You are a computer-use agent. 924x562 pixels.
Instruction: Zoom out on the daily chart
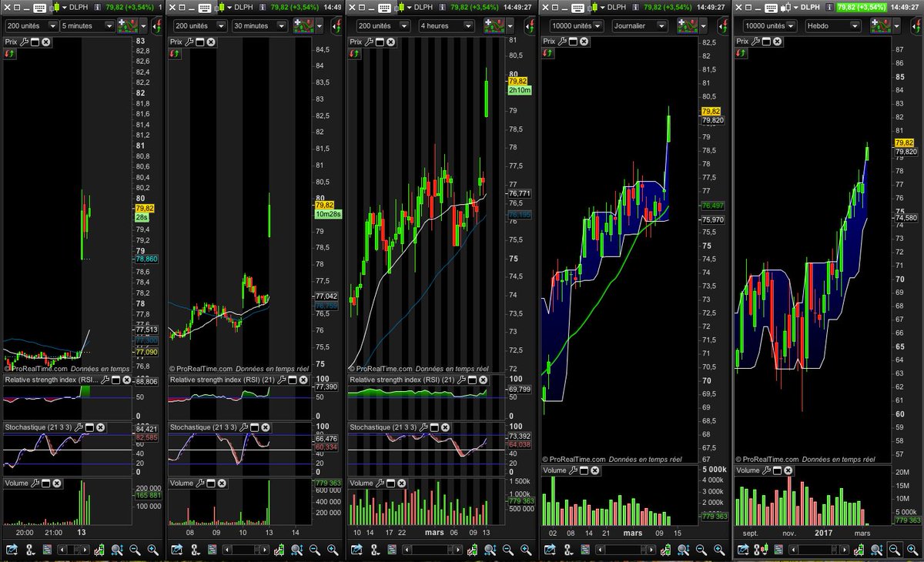(700, 550)
